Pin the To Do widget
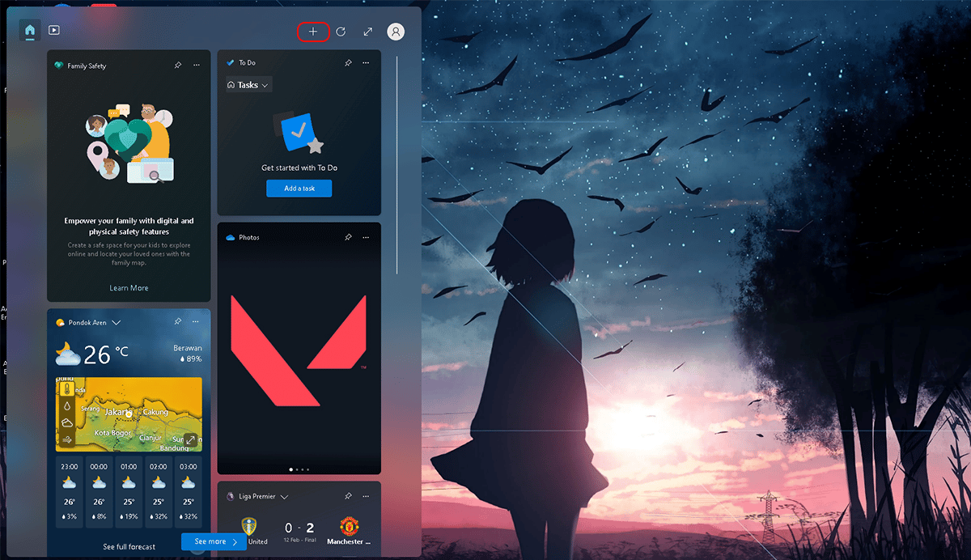Screen dimensions: 971x560 (x=348, y=62)
